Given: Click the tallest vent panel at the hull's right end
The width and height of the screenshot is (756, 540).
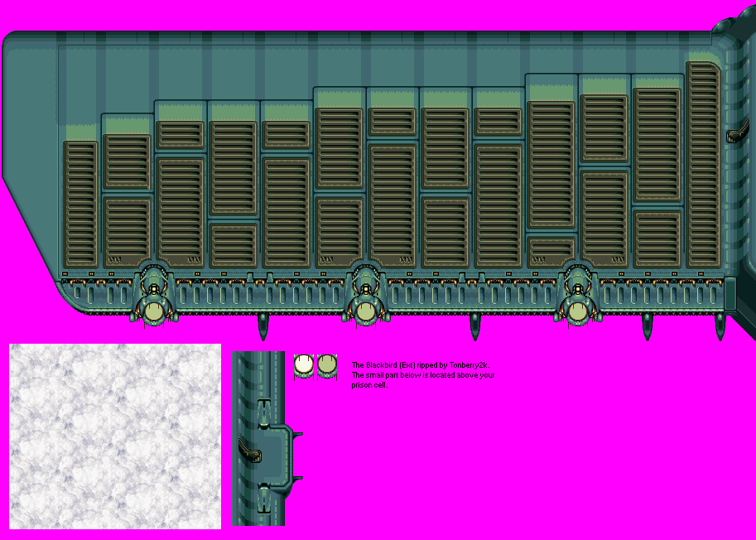Looking at the screenshot, I should pos(703,165).
